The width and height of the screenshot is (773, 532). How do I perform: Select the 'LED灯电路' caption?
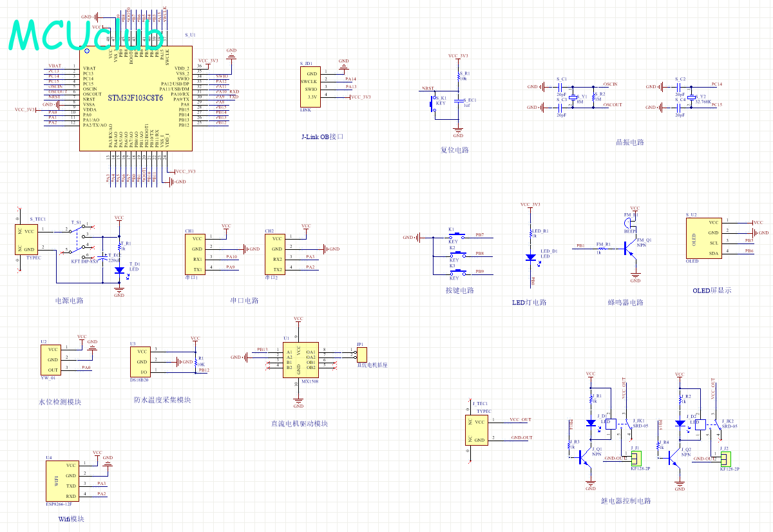tap(529, 302)
